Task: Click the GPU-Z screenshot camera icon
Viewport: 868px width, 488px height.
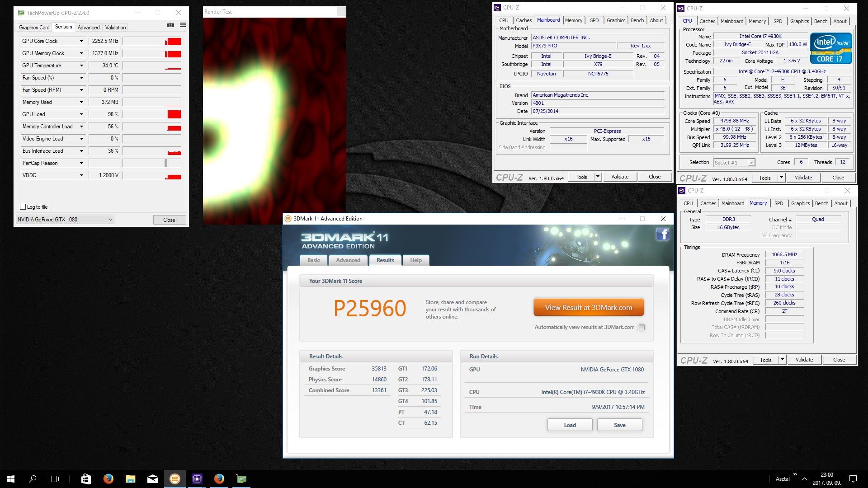Action: [170, 25]
